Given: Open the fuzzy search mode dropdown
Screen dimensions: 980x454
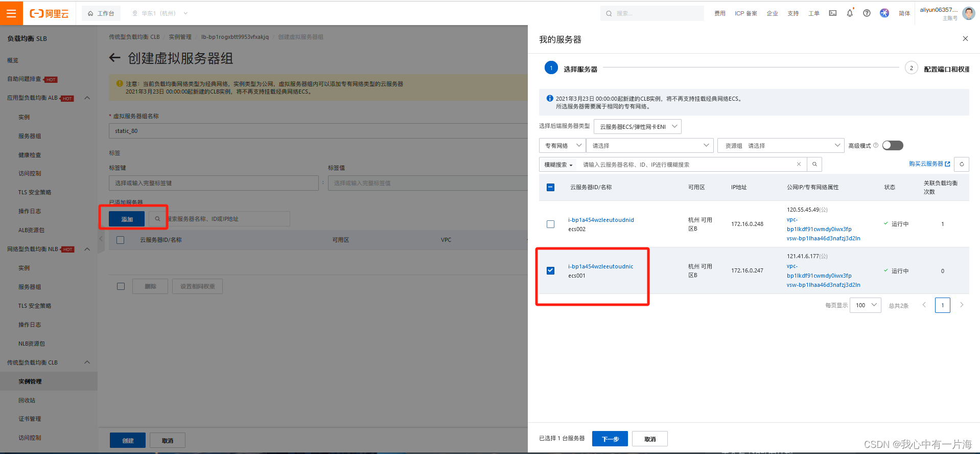Looking at the screenshot, I should click(x=558, y=165).
